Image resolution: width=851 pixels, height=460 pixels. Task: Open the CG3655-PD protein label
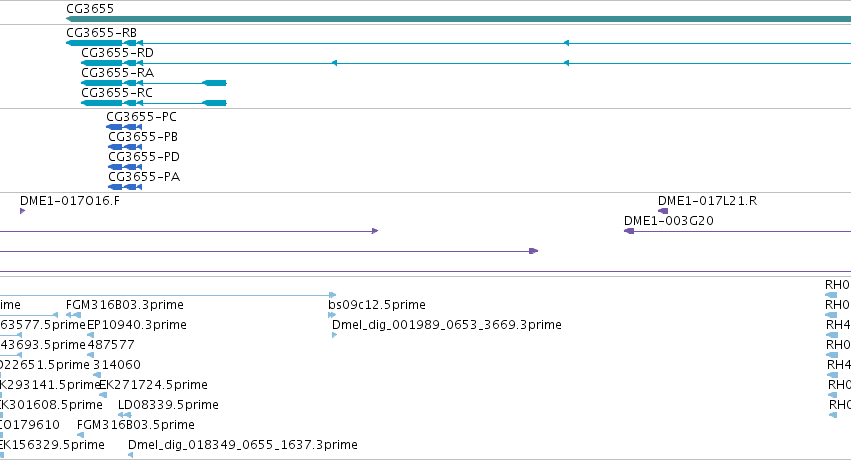pos(144,157)
